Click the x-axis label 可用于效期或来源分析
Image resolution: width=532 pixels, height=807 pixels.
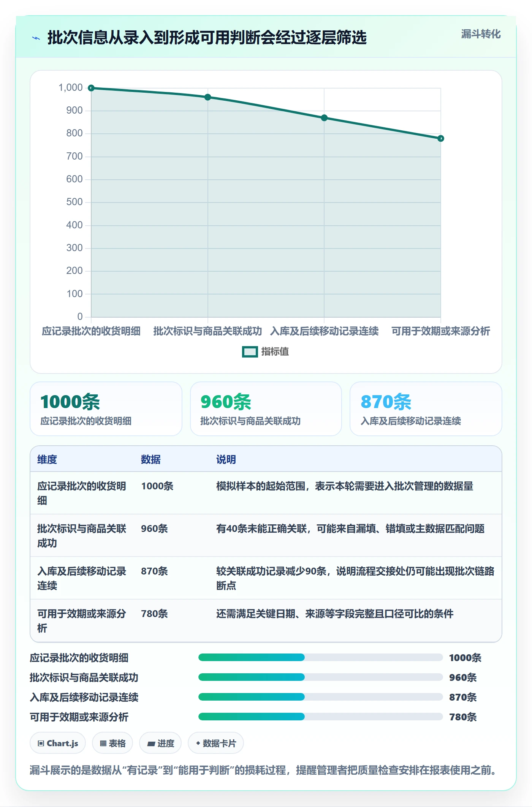click(441, 331)
